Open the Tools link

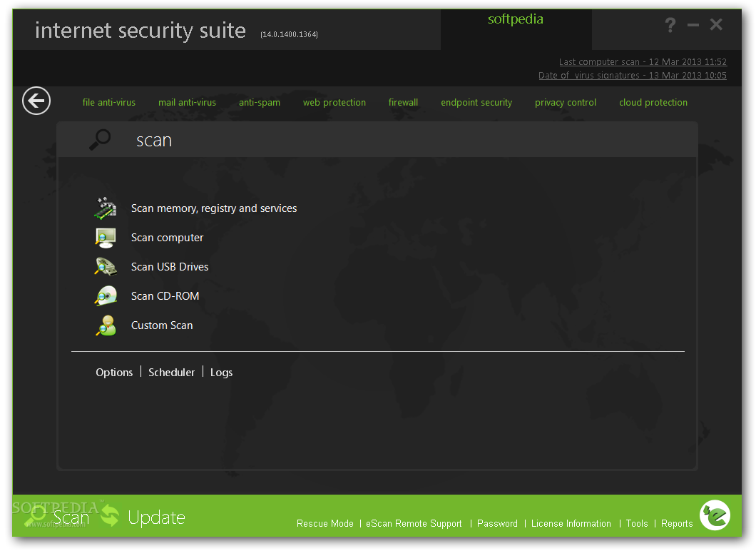637,523
